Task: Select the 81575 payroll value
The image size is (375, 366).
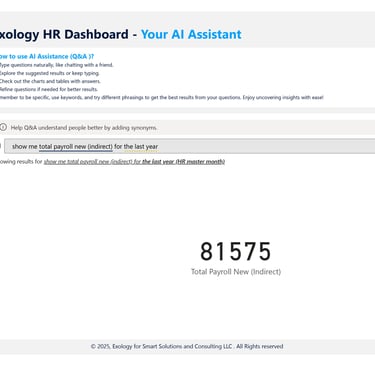Action: coord(235,251)
